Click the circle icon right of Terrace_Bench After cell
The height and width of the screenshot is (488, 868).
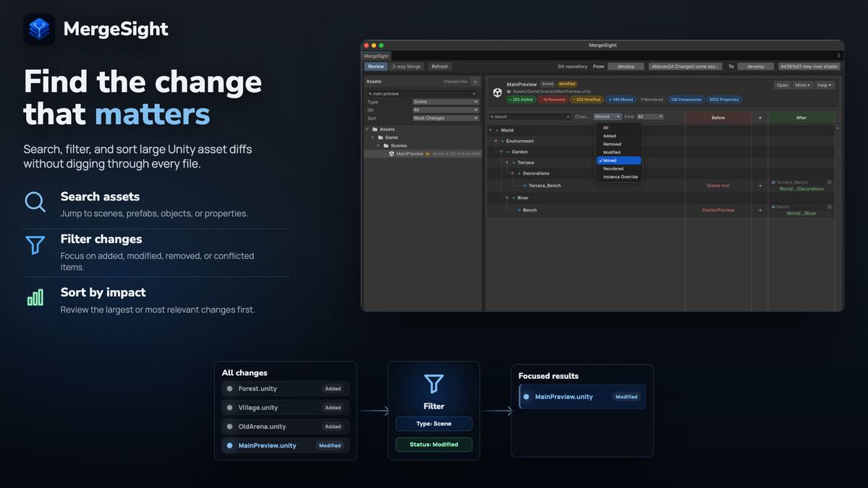[830, 182]
